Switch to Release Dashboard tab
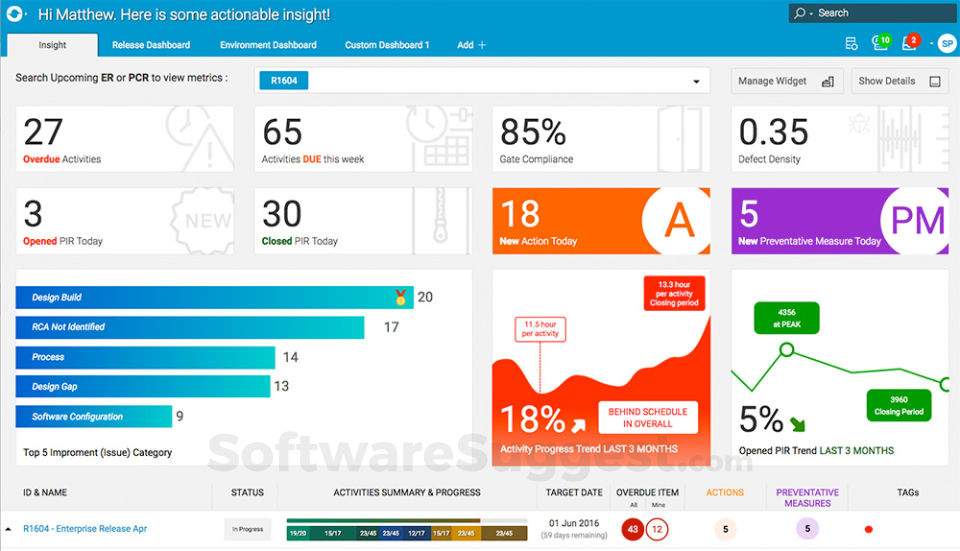This screenshot has height=551, width=960. click(151, 45)
